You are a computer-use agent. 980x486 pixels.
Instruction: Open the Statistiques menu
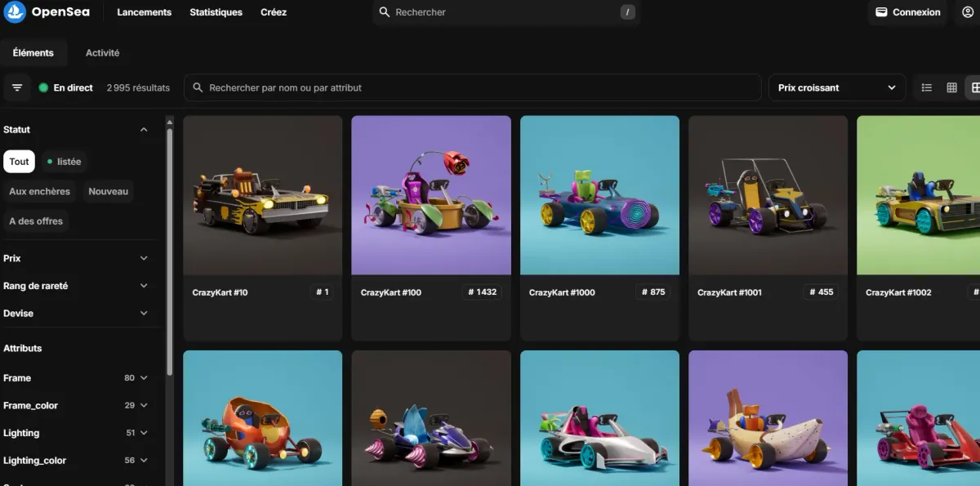(x=216, y=12)
